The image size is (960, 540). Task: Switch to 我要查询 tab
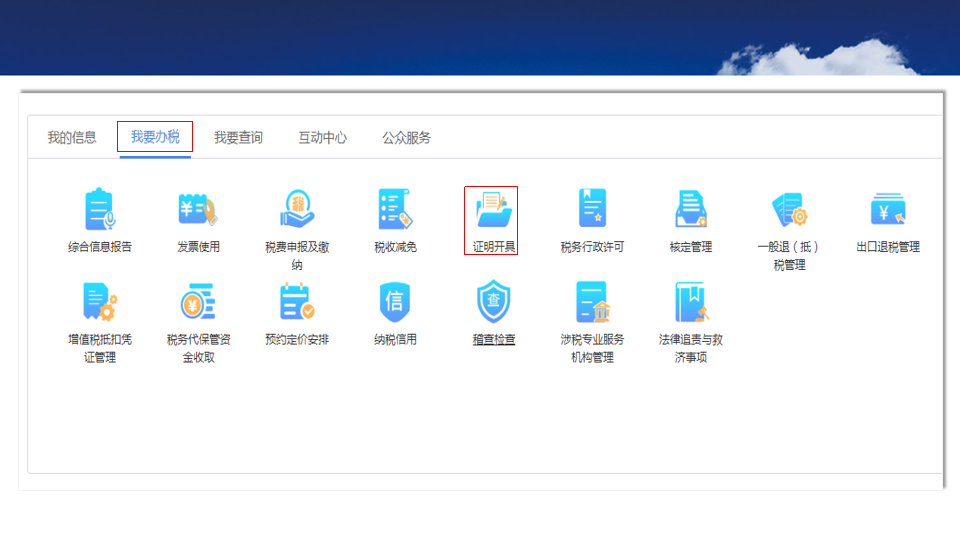point(238,138)
